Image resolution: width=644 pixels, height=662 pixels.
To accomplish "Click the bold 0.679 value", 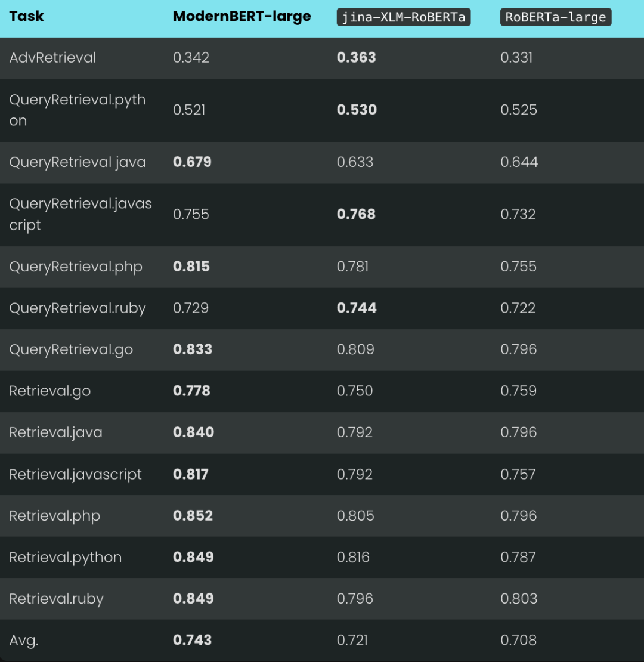I will point(192,162).
